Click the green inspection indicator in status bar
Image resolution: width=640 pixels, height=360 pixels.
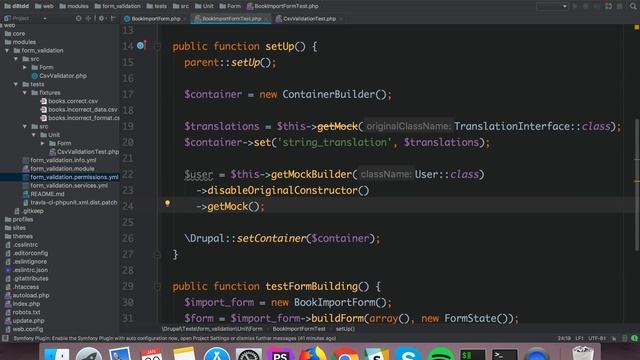pos(634,338)
